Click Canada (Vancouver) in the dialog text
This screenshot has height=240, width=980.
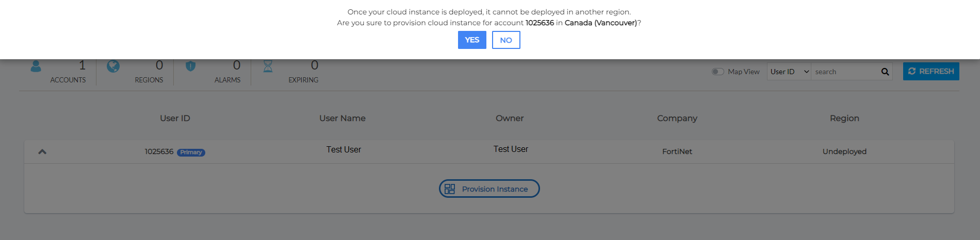tap(601, 23)
